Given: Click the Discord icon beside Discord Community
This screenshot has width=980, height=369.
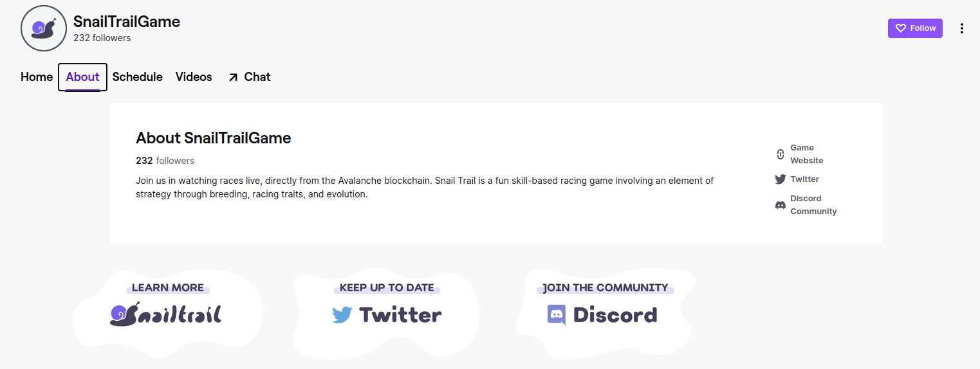Looking at the screenshot, I should pyautogui.click(x=781, y=205).
